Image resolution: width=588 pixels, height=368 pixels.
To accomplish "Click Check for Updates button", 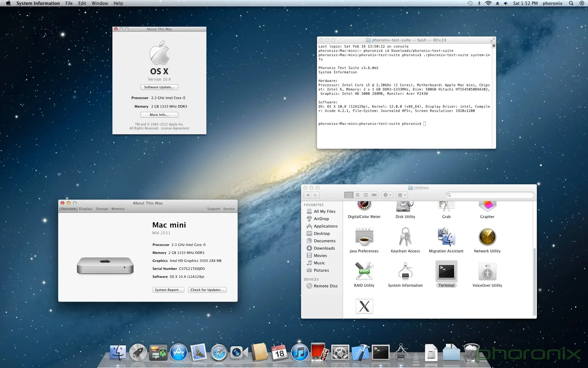I will [x=207, y=290].
